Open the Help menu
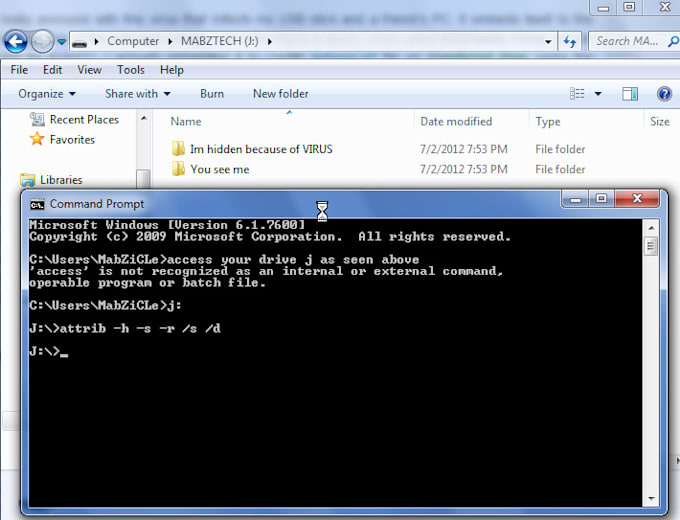 pyautogui.click(x=172, y=70)
